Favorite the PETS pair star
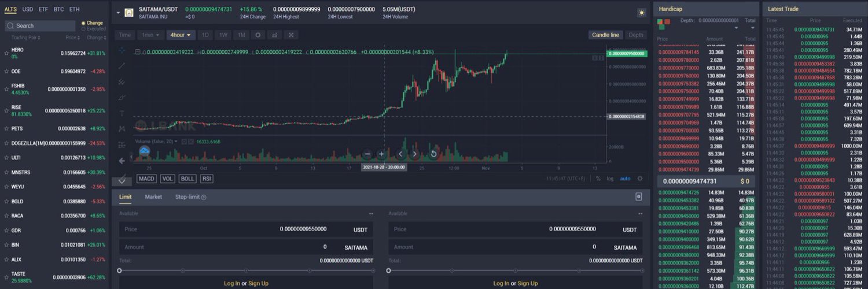Screen dimensions: 868x289 6,128
